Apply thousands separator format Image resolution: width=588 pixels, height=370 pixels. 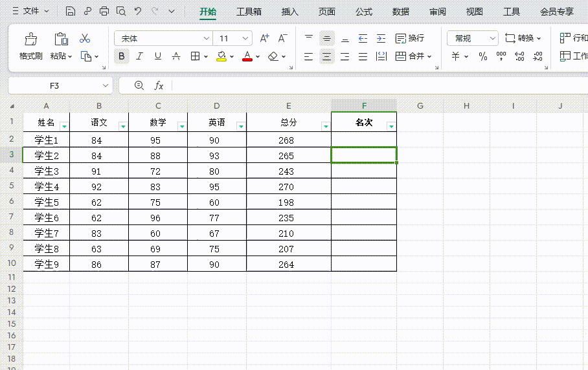click(501, 56)
